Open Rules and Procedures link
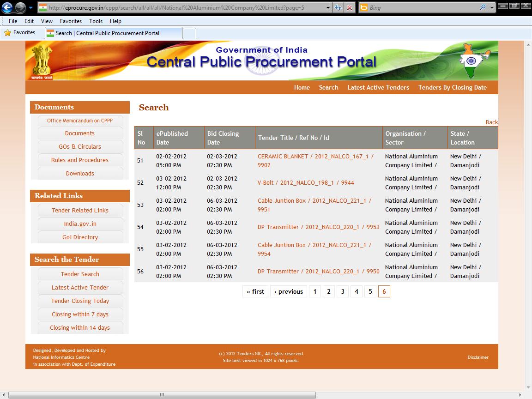This screenshot has width=532, height=399. 80,160
